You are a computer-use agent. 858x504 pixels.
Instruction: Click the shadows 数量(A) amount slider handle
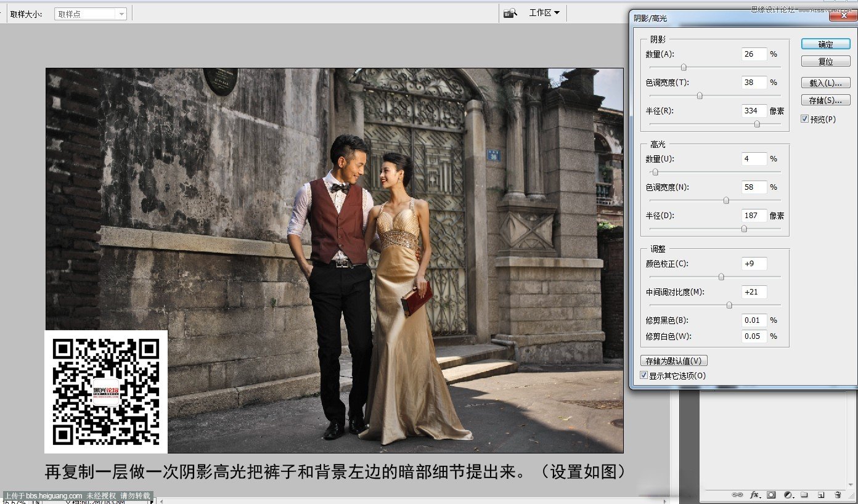pyautogui.click(x=684, y=67)
